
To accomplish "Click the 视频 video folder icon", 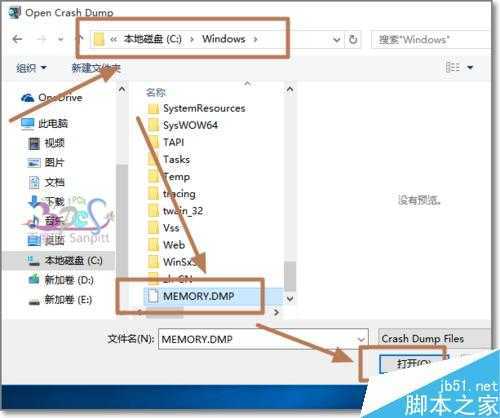I will pyautogui.click(x=34, y=144).
